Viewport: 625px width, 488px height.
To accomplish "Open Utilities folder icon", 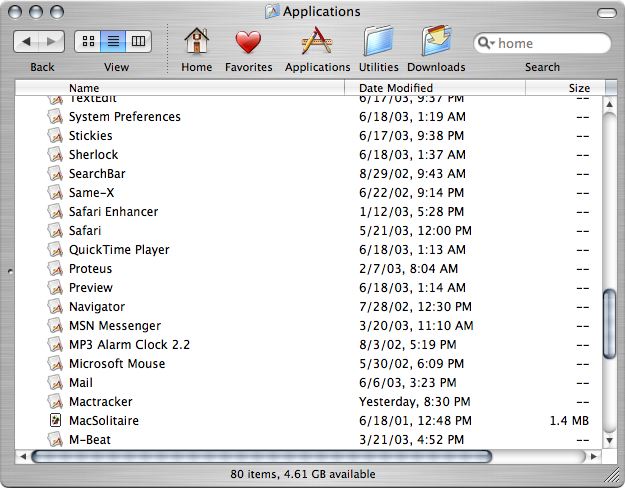I will [378, 41].
